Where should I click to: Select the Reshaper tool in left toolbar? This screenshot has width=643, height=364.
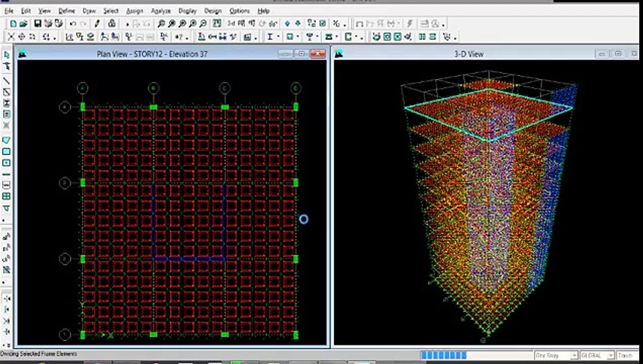(x=7, y=66)
